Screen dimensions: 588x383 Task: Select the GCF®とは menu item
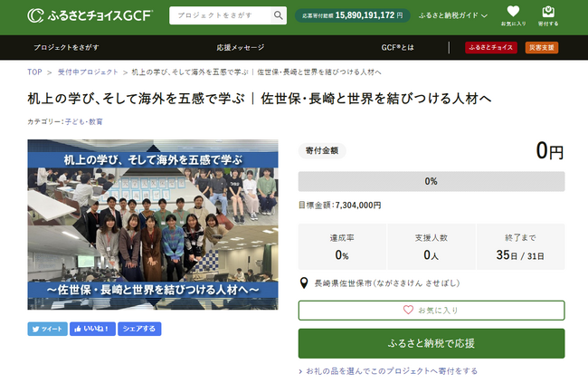click(397, 47)
